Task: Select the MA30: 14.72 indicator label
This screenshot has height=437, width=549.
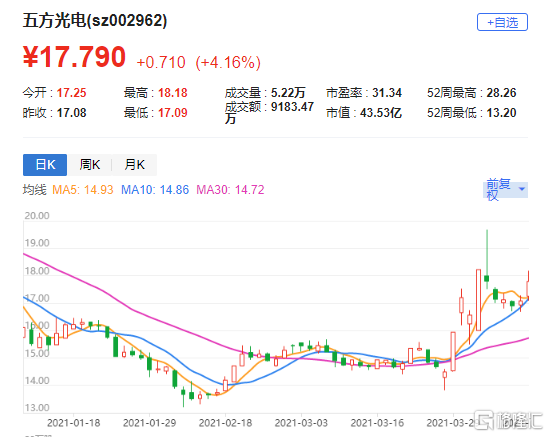Action: 230,190
